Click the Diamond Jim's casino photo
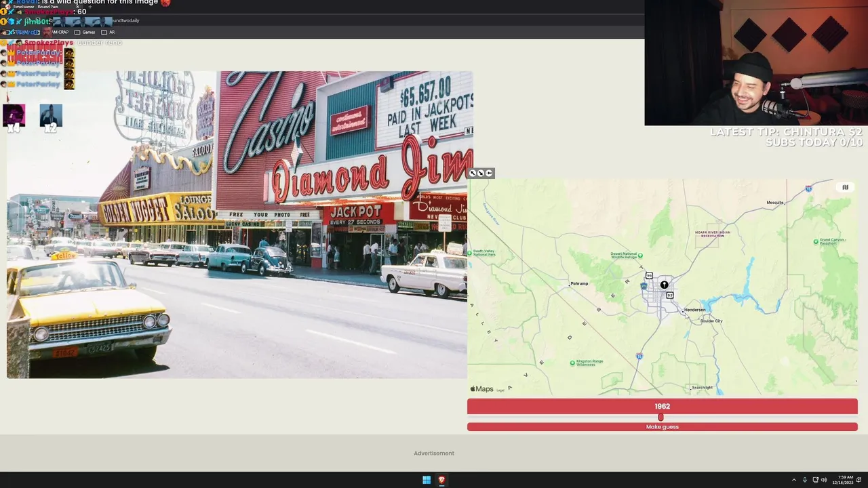The height and width of the screenshot is (488, 868). tap(237, 224)
